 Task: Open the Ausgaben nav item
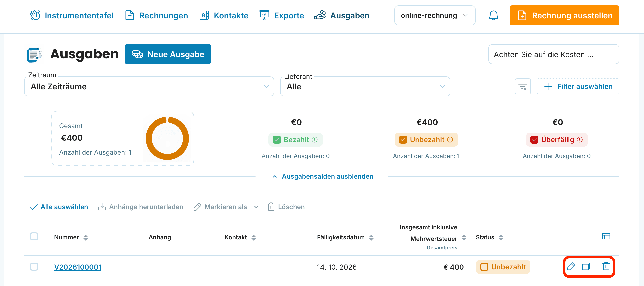(x=342, y=15)
